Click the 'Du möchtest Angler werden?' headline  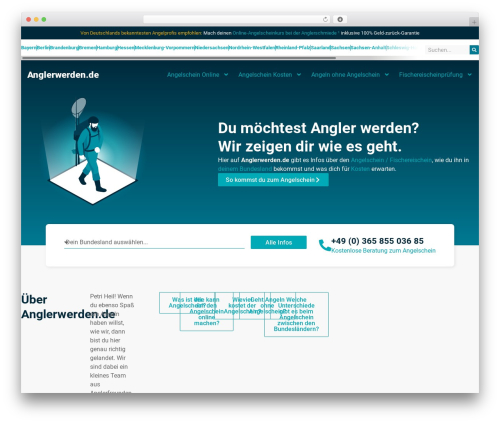tap(318, 128)
